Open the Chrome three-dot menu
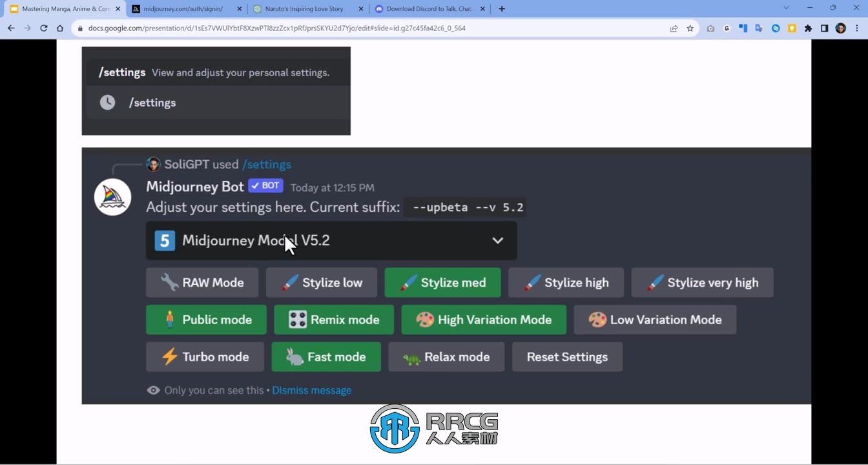 (857, 28)
